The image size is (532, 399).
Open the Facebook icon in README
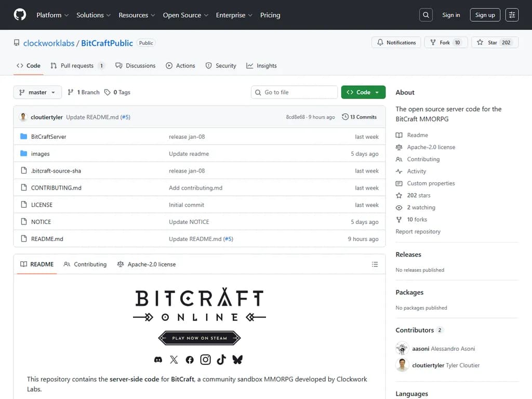tap(189, 360)
